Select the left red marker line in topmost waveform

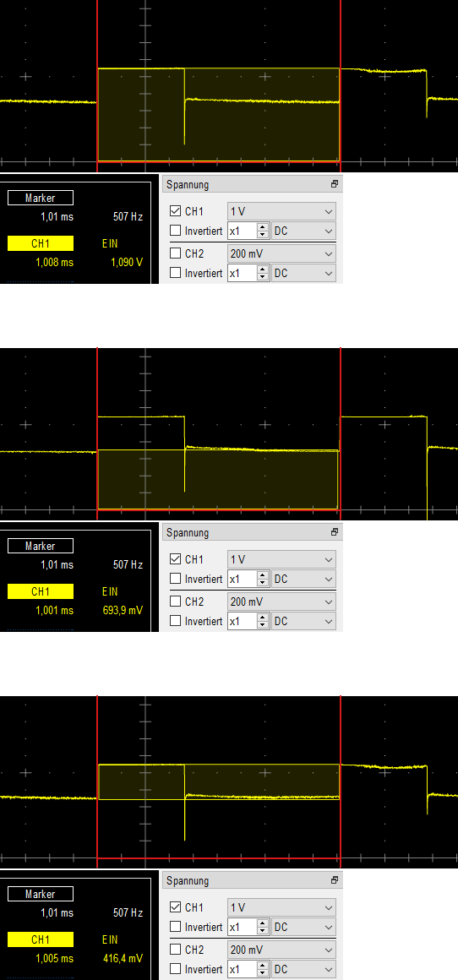click(97, 85)
